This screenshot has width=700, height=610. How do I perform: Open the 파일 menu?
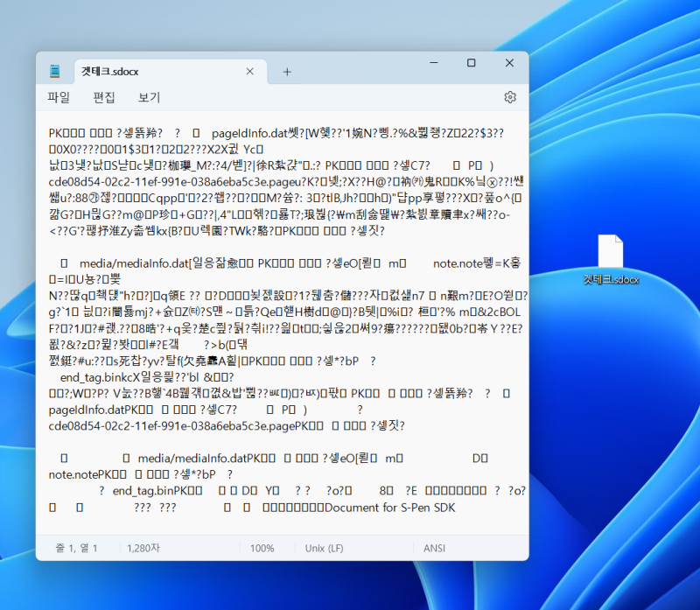pos(58,97)
